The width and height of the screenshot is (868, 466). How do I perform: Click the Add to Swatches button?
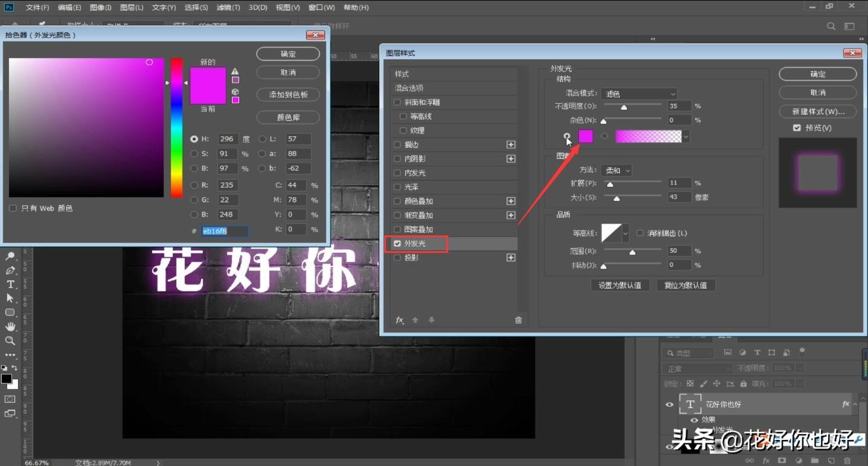pyautogui.click(x=288, y=95)
